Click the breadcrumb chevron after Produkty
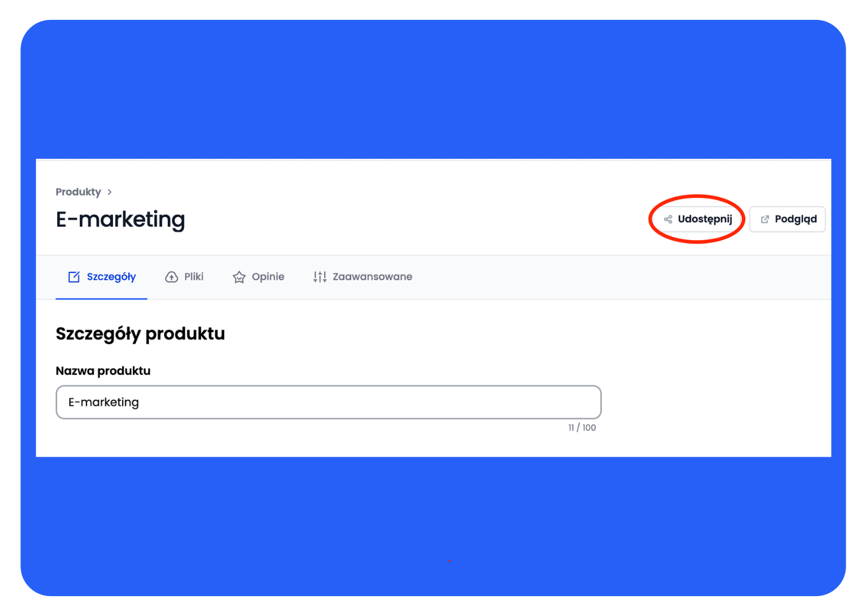Image resolution: width=866 pixels, height=616 pixels. click(109, 192)
